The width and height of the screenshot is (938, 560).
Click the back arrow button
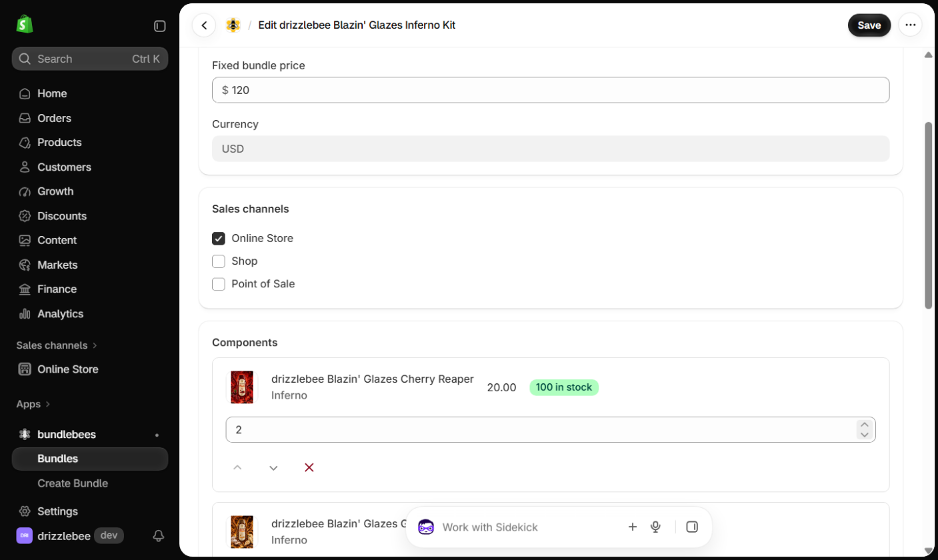pos(204,25)
